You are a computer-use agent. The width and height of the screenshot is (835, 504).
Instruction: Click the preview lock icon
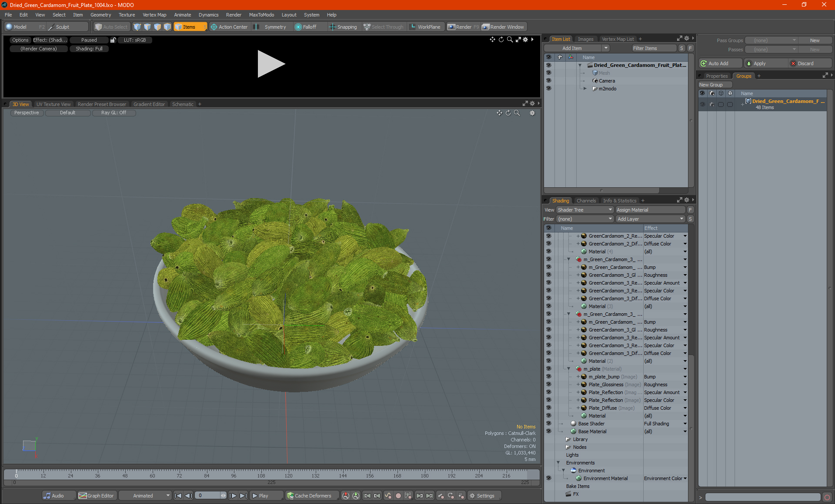point(113,40)
